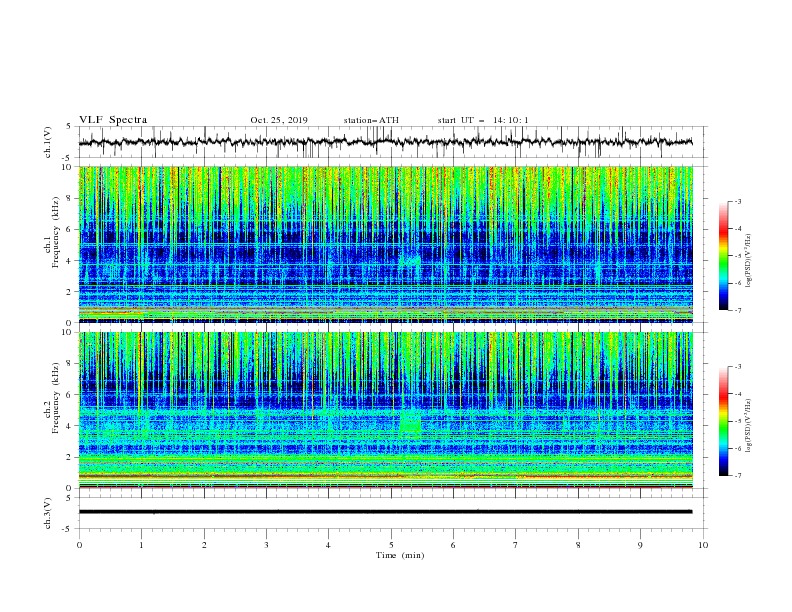Screen dimensions: 792x612
Task: Click time axis tick label "0"
Action: pyautogui.click(x=79, y=545)
